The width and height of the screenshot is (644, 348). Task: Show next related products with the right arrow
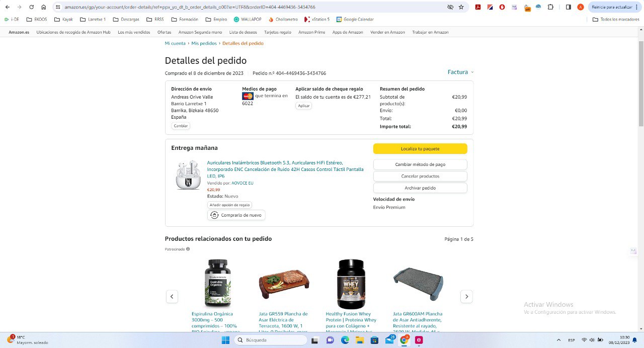tap(466, 297)
